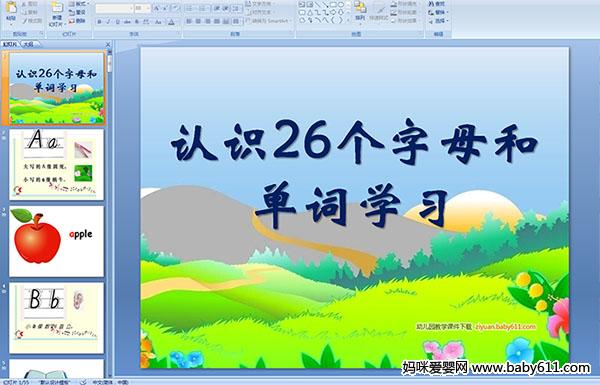Select the Aa letter slide thumbnail
Screen dimensions: 600x385
[x=57, y=165]
